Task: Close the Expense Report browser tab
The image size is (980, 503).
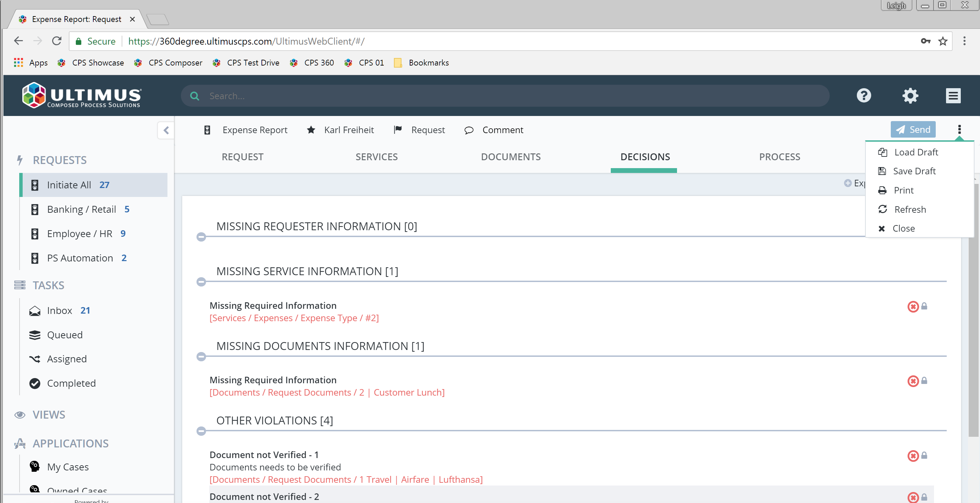Action: click(132, 19)
